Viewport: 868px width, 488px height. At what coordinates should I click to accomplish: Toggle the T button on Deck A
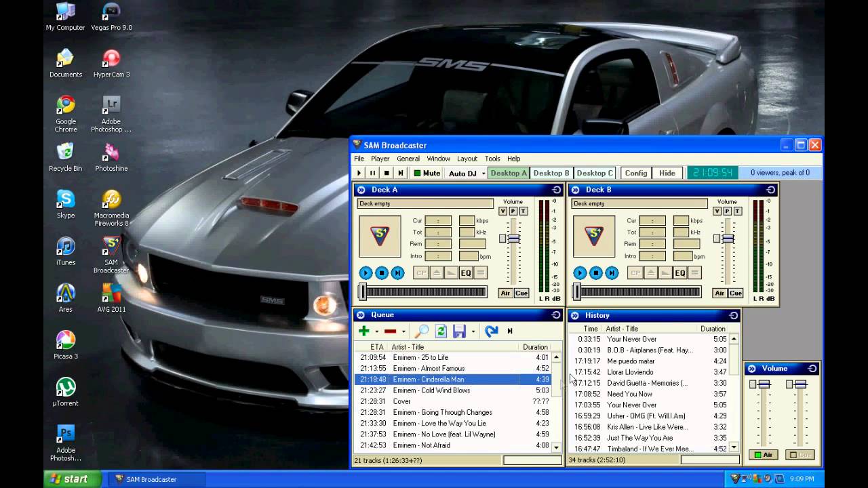[x=523, y=211]
